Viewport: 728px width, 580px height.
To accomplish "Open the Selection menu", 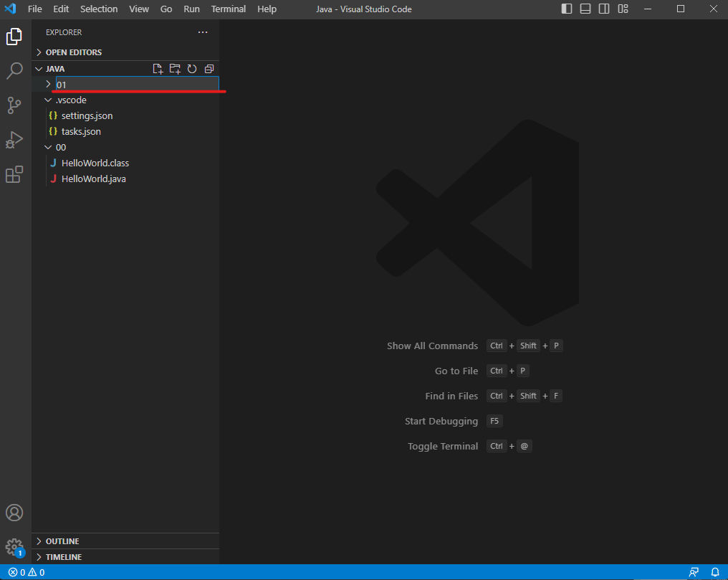I will (x=99, y=9).
